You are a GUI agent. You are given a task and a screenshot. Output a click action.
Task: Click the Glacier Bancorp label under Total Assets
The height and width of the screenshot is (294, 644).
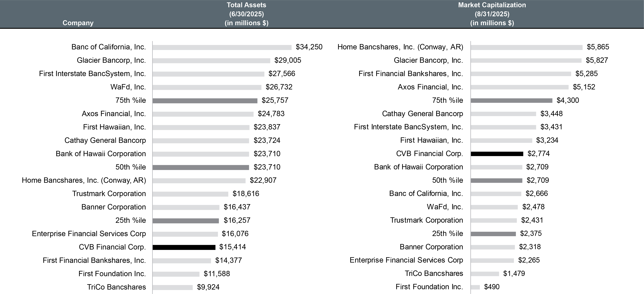tap(111, 60)
